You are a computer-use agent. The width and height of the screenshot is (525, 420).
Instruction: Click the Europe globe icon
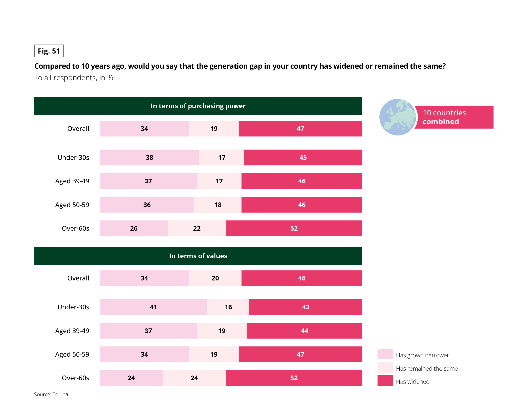tap(397, 117)
